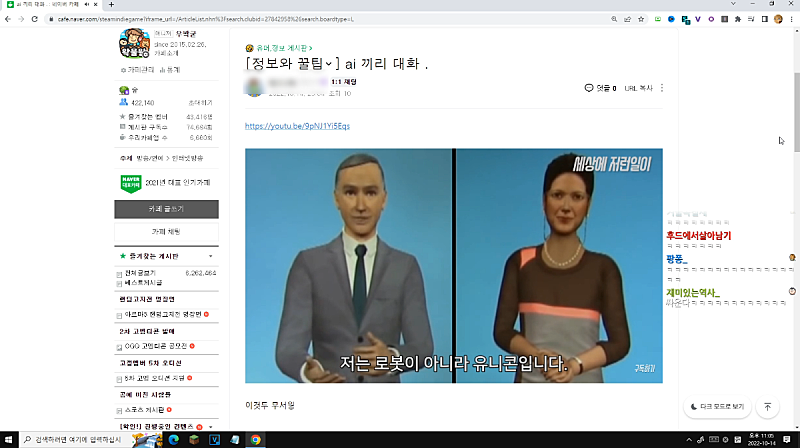This screenshot has height=448, width=800.
Task: Click the zoom magnifier in address bar
Action: [614, 19]
